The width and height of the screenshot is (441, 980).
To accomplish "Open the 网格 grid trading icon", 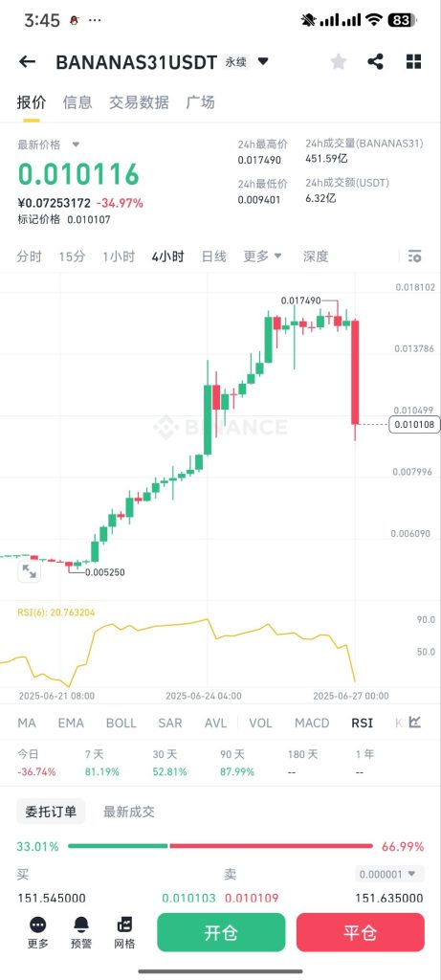I will (124, 924).
